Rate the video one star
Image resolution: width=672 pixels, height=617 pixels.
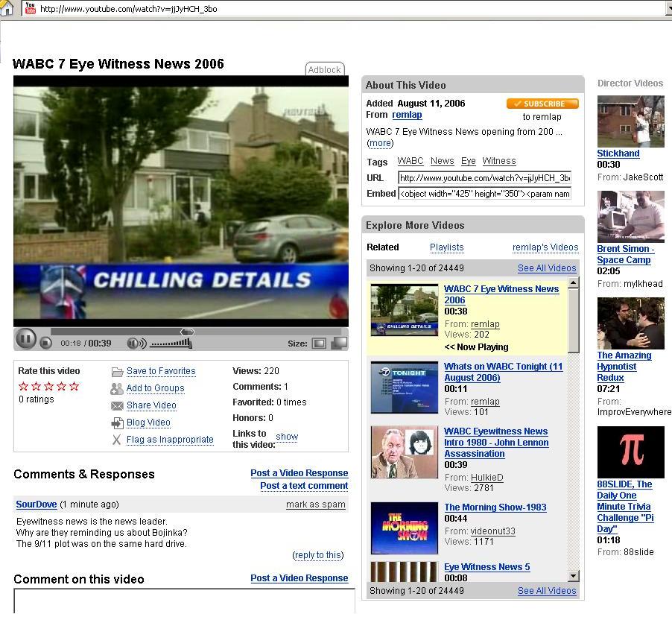[x=23, y=386]
